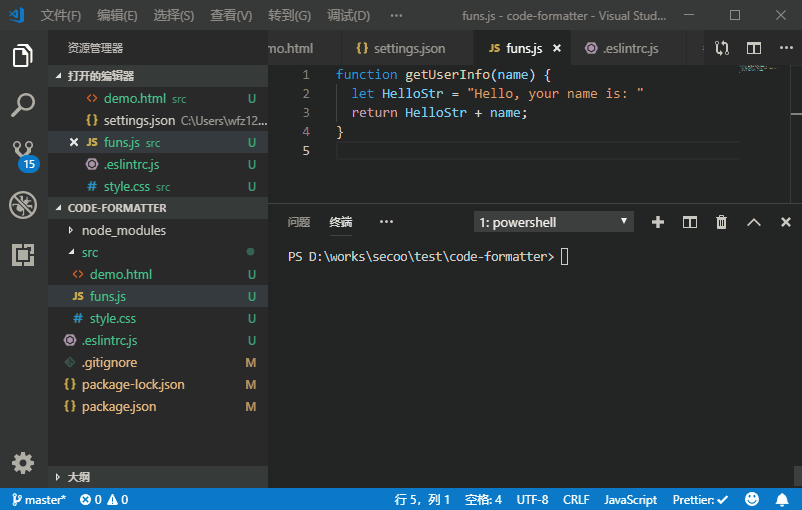
Task: Change indentation via 空格: 4 status item
Action: click(483, 500)
